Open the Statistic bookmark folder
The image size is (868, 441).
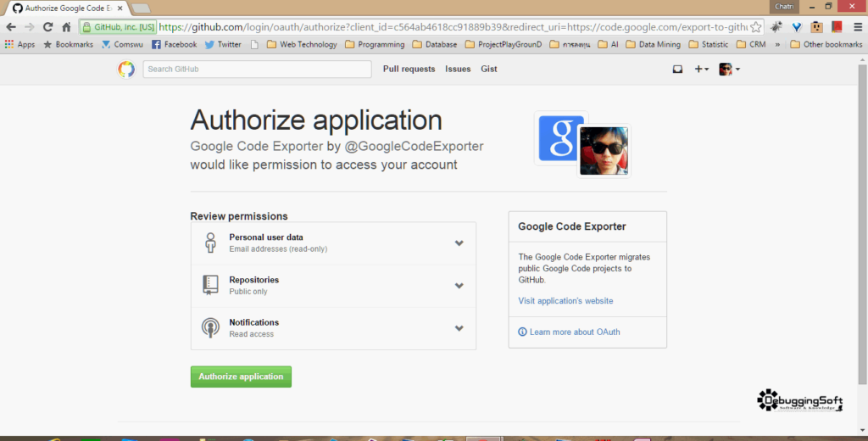coord(709,44)
